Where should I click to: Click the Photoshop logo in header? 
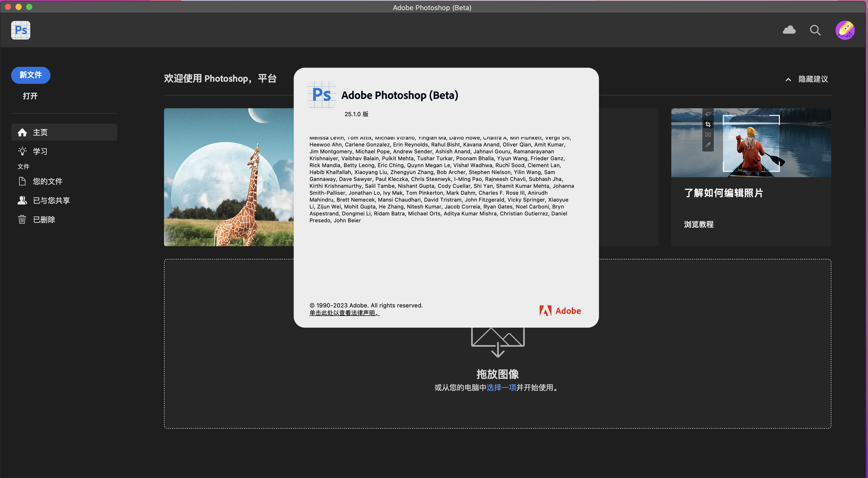(x=20, y=30)
